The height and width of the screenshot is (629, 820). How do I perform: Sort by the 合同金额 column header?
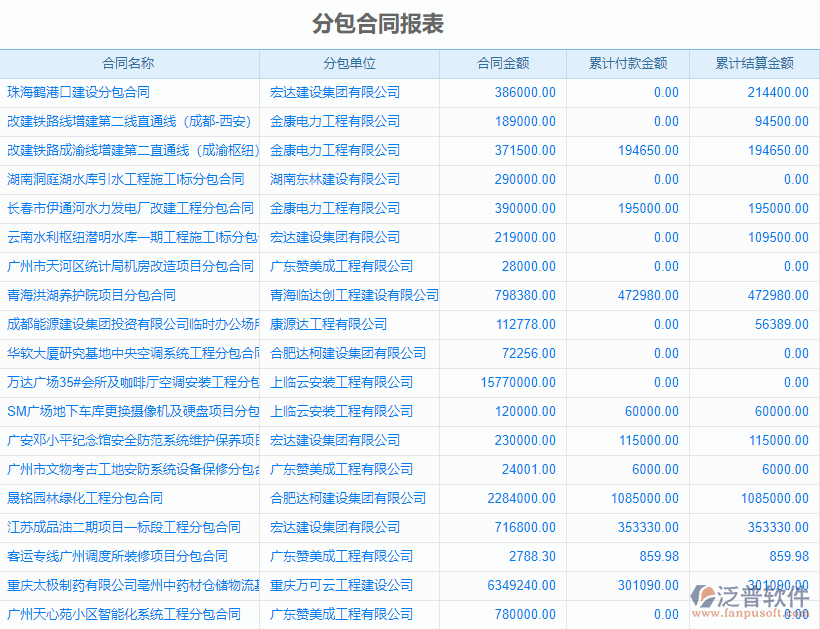503,63
